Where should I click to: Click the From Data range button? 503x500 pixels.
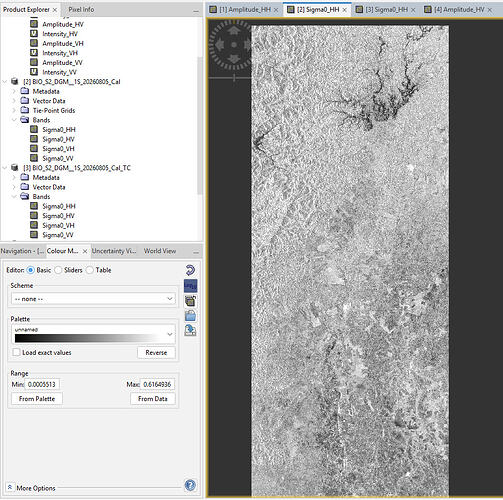tap(153, 399)
